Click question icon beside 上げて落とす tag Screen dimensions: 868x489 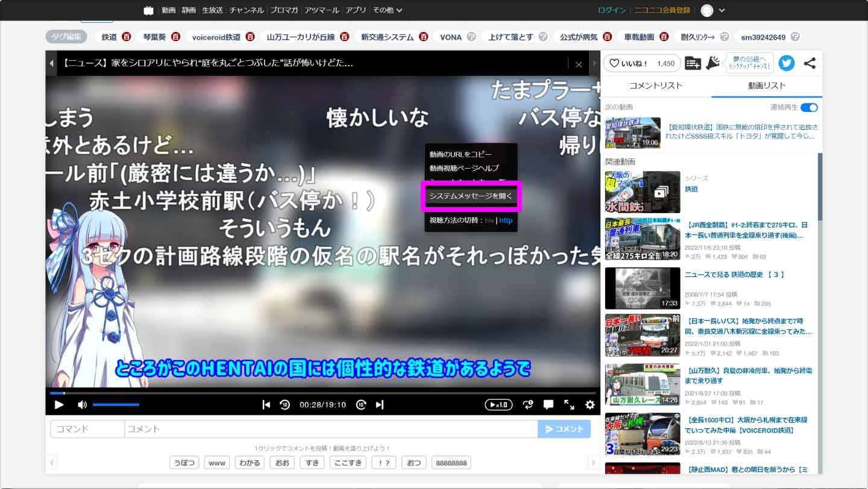pos(543,37)
